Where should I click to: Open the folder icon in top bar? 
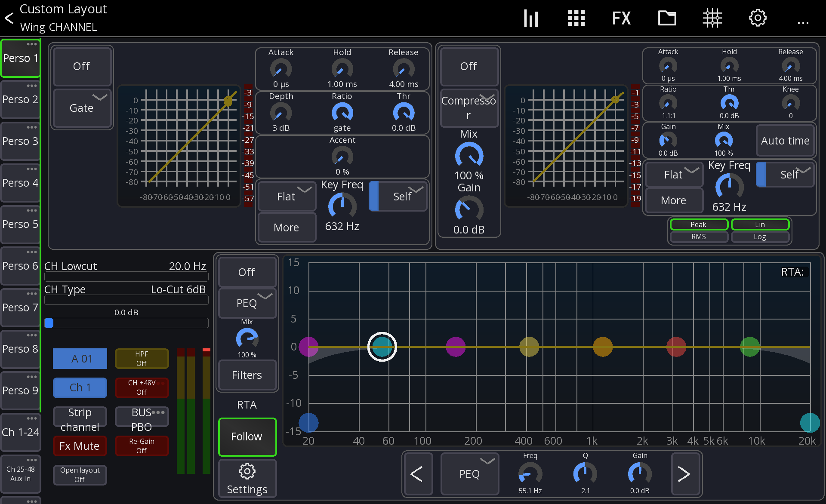[667, 18]
